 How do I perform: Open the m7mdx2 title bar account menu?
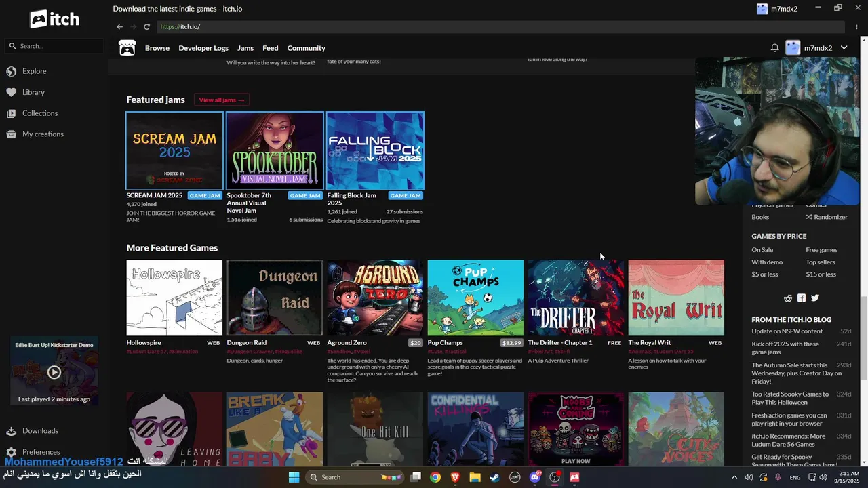click(x=777, y=9)
